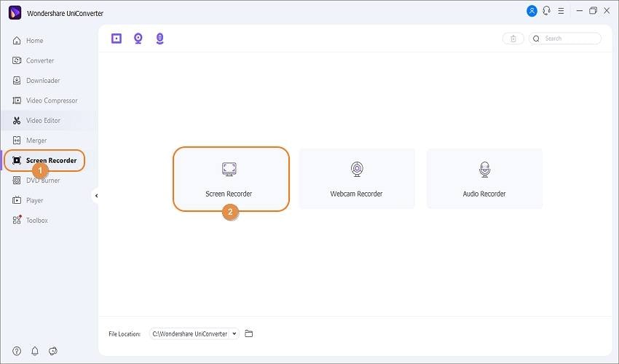Click the top toolbar webcam icon
This screenshot has height=364, width=619.
(138, 39)
